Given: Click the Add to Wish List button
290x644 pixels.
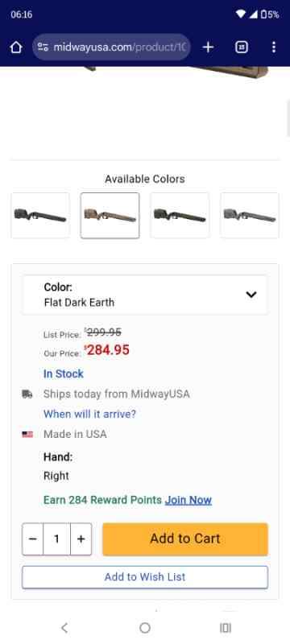Looking at the screenshot, I should [x=145, y=577].
